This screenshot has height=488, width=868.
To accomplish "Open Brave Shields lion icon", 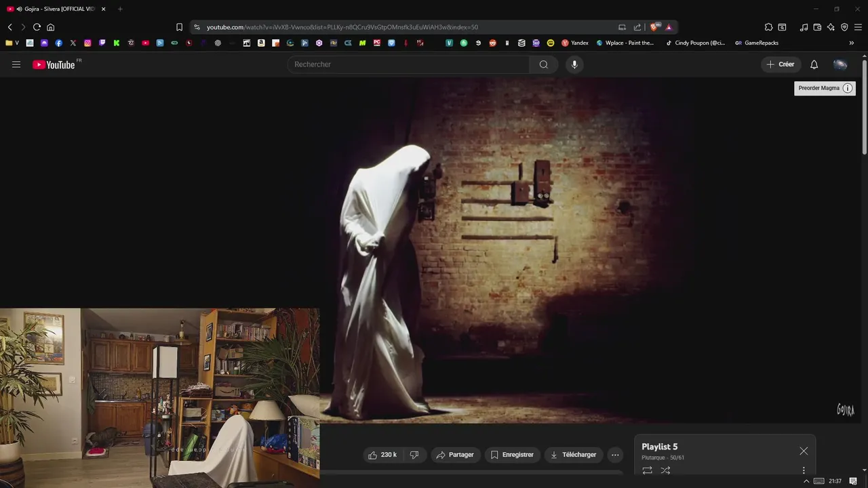I will (x=654, y=27).
